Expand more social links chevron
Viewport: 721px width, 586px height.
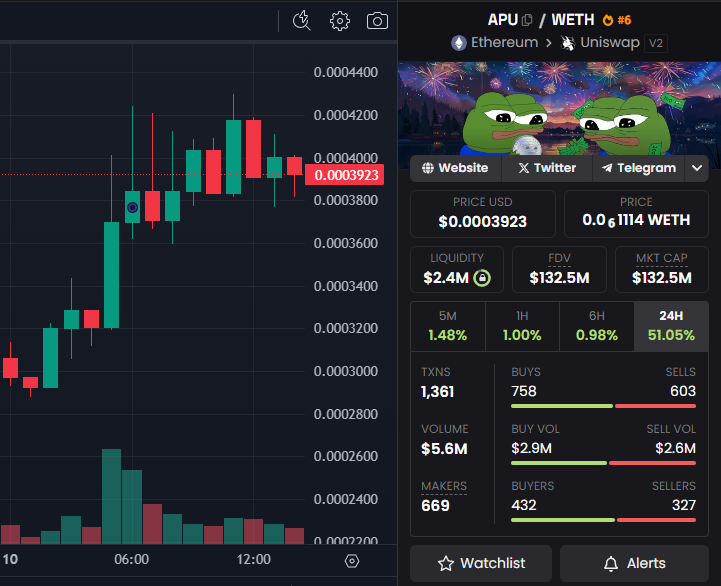[697, 168]
